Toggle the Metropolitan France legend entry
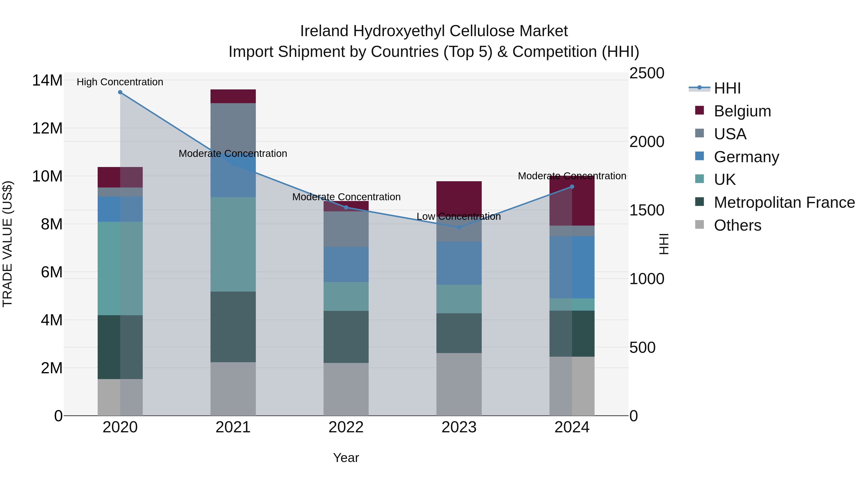868x488 pixels. [775, 202]
